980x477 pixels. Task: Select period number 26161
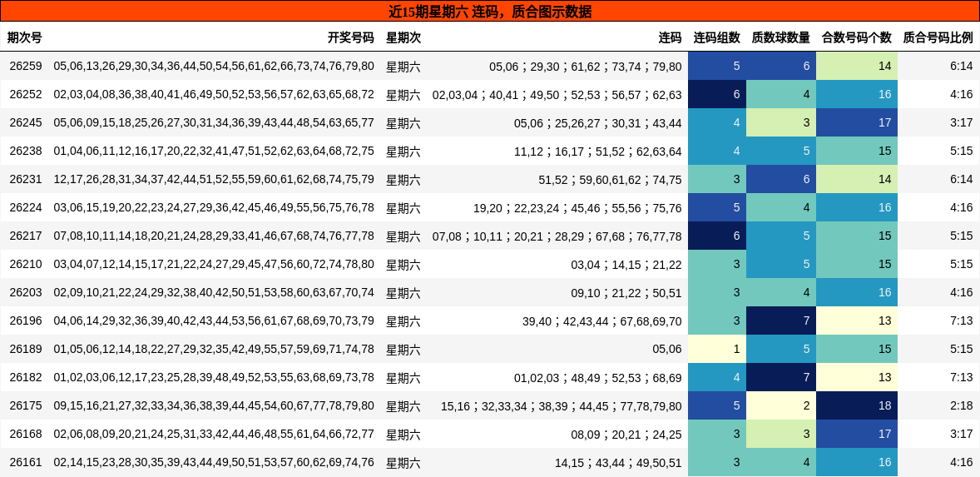pos(26,463)
